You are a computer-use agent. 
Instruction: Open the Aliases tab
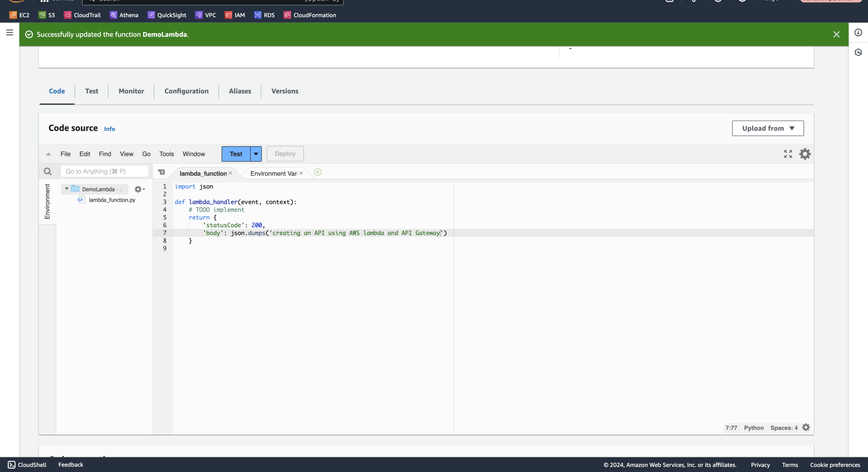240,91
